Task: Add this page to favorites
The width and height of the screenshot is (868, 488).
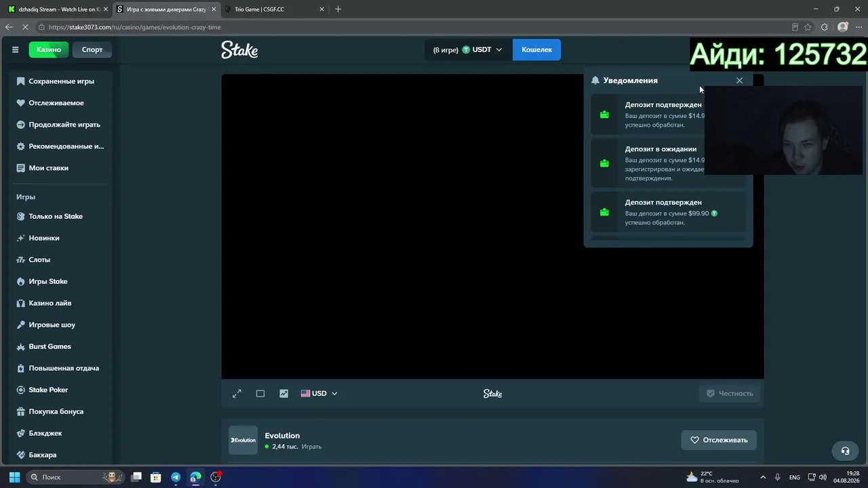Action: [x=808, y=27]
